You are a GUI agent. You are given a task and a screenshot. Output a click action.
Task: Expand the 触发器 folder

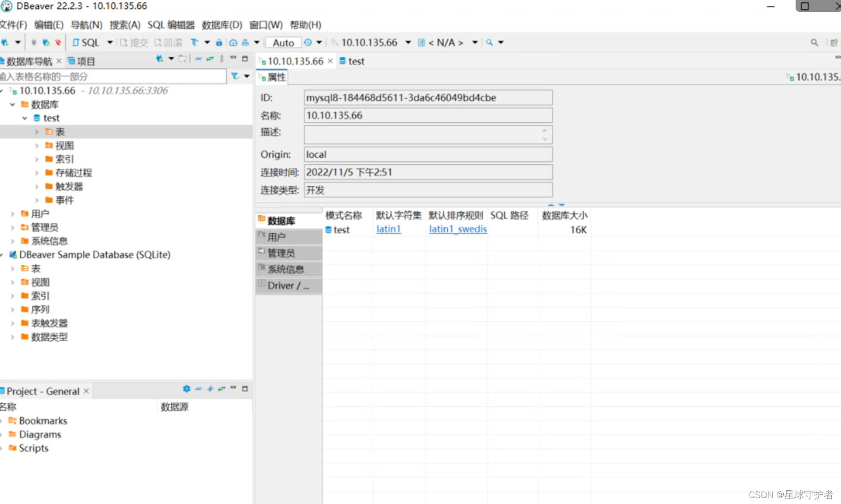point(37,186)
